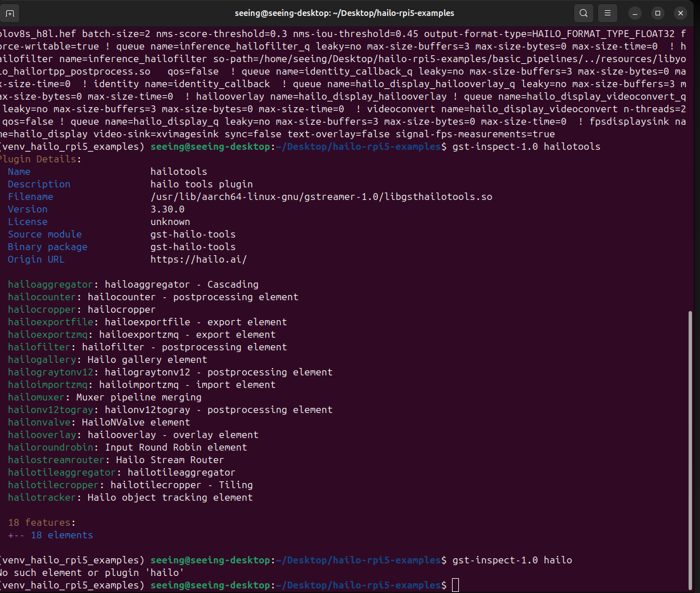700x593 pixels.
Task: Close the terminal window
Action: click(x=681, y=13)
